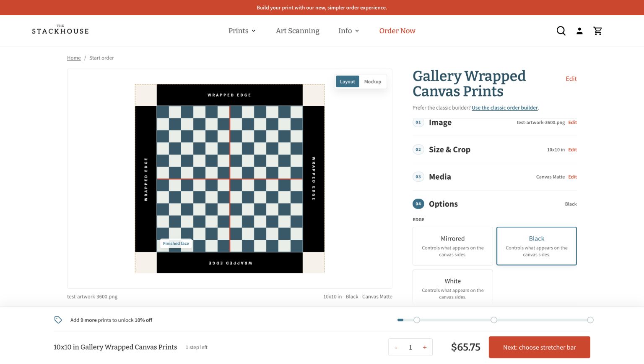Click Next: choose stretcher bar button
Screen dimensions: 644x364
pyautogui.click(x=540, y=347)
